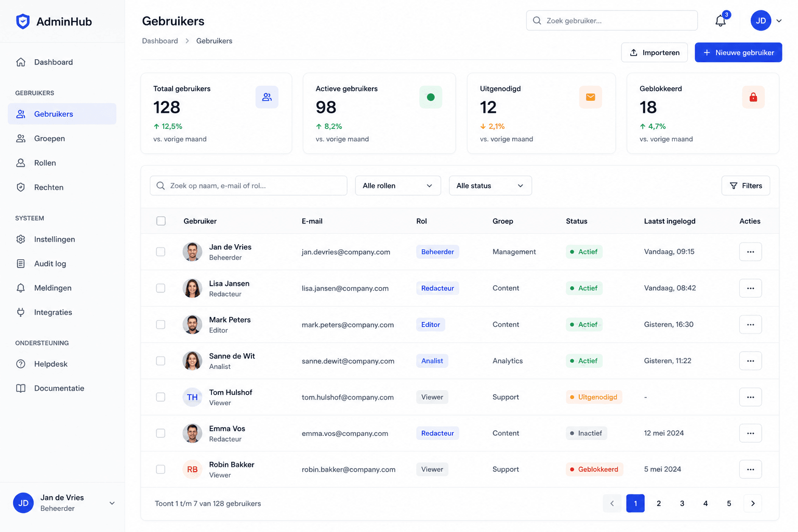Click the Importeren button
This screenshot has height=532, width=798.
(x=655, y=52)
